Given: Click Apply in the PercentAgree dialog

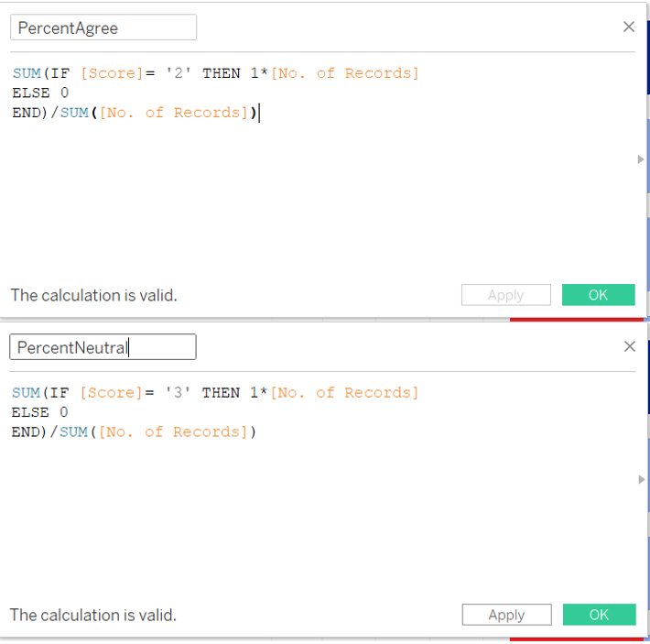Looking at the screenshot, I should (x=505, y=295).
